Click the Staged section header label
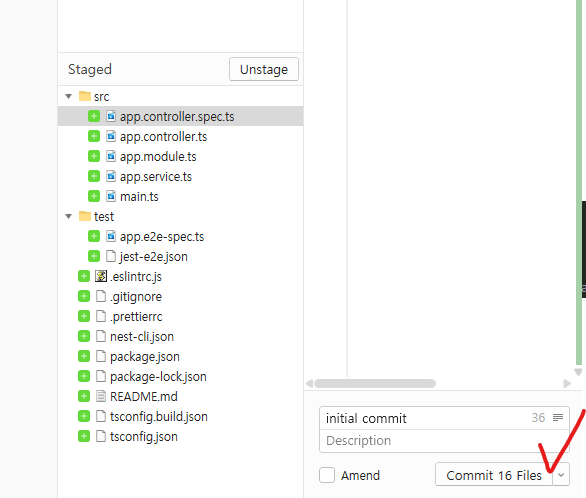Viewport: 586px width, 498px height. pos(90,69)
